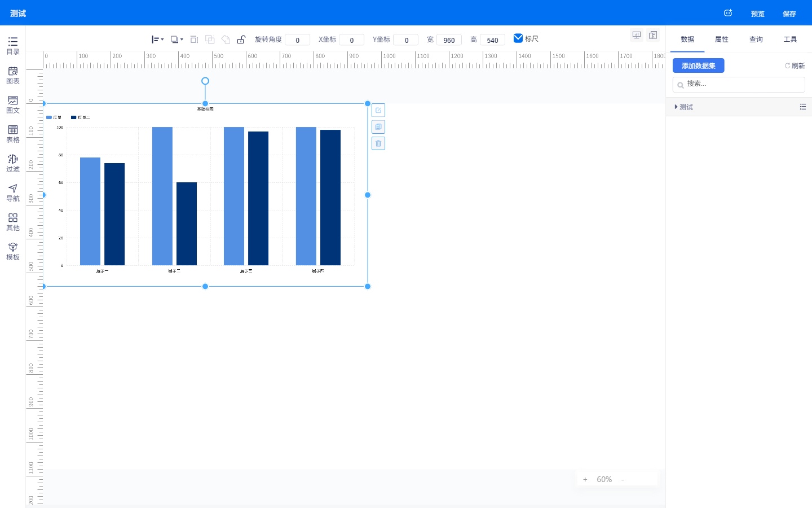Image resolution: width=812 pixels, height=508 pixels.
Task: Click the right-middle resize handle of chart
Action: pos(368,195)
